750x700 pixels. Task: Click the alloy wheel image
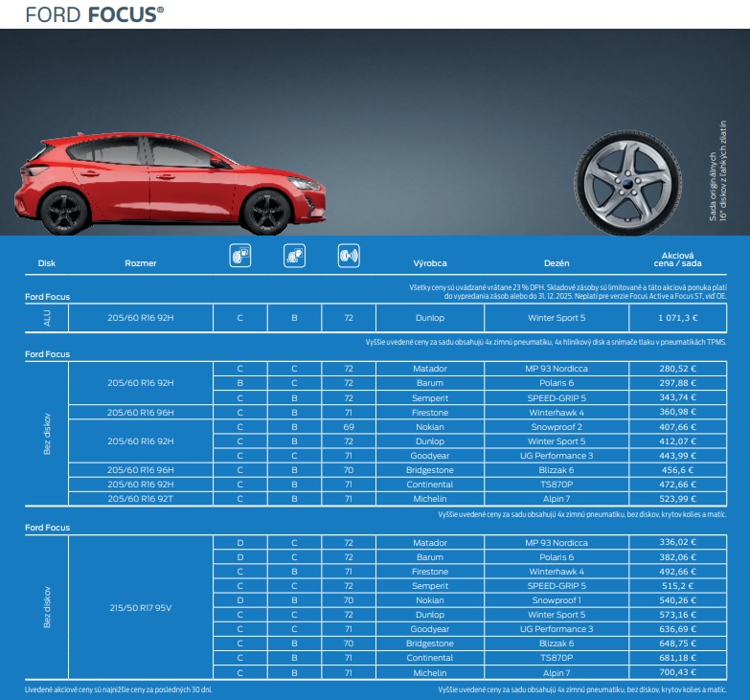pos(628,182)
